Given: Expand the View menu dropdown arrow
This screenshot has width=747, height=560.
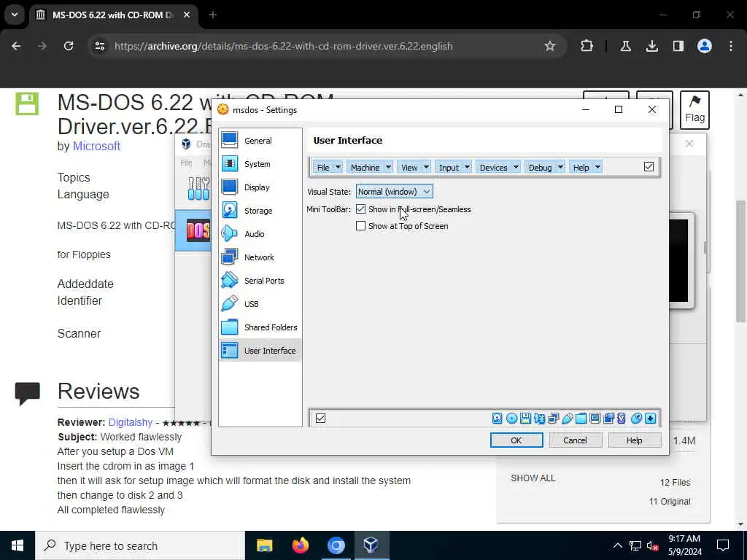Looking at the screenshot, I should point(426,167).
